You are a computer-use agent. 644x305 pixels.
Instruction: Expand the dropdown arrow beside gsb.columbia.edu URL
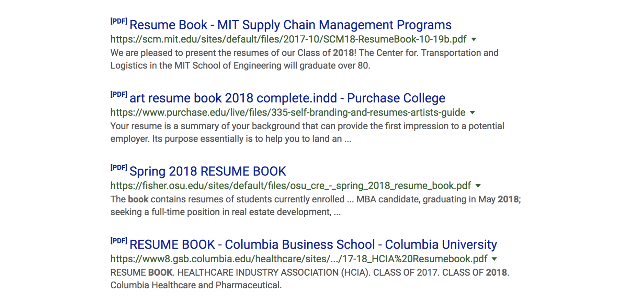pyautogui.click(x=494, y=259)
